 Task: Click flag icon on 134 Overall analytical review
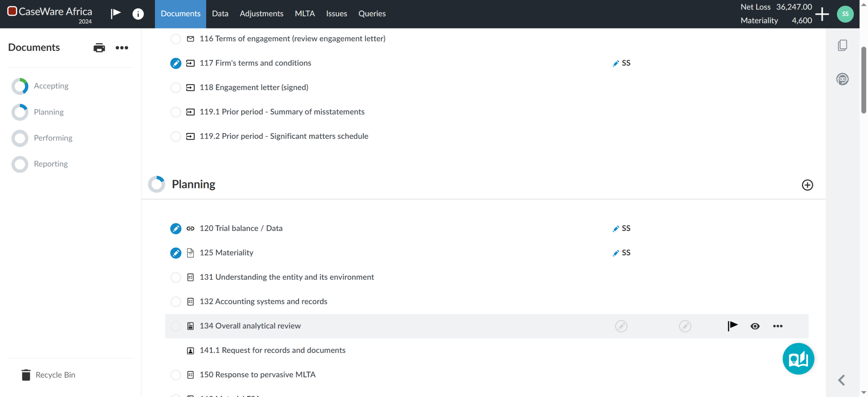click(x=732, y=326)
